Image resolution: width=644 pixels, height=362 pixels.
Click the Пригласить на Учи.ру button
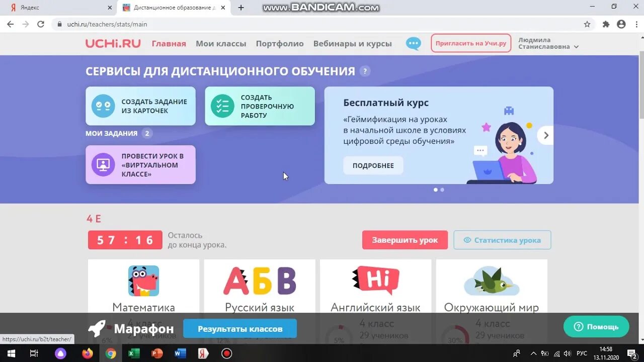471,43
